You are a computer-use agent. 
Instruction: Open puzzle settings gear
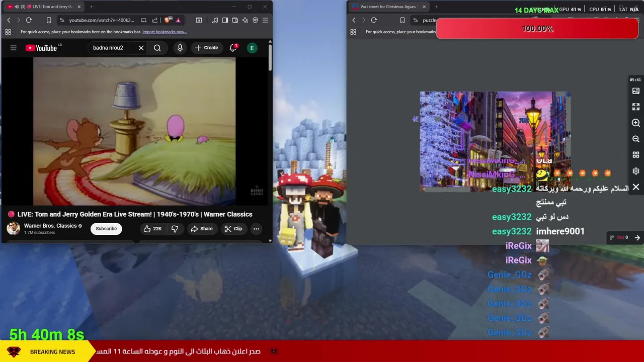636,171
